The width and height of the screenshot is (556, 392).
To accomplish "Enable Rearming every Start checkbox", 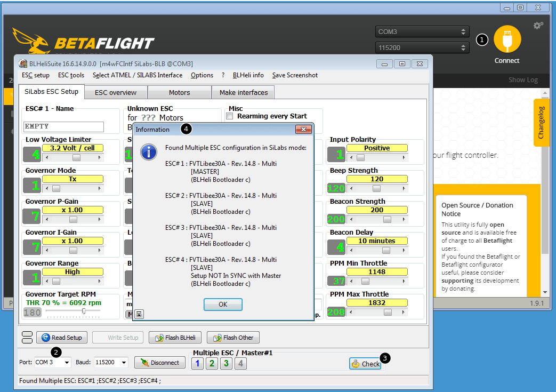I will [230, 116].
